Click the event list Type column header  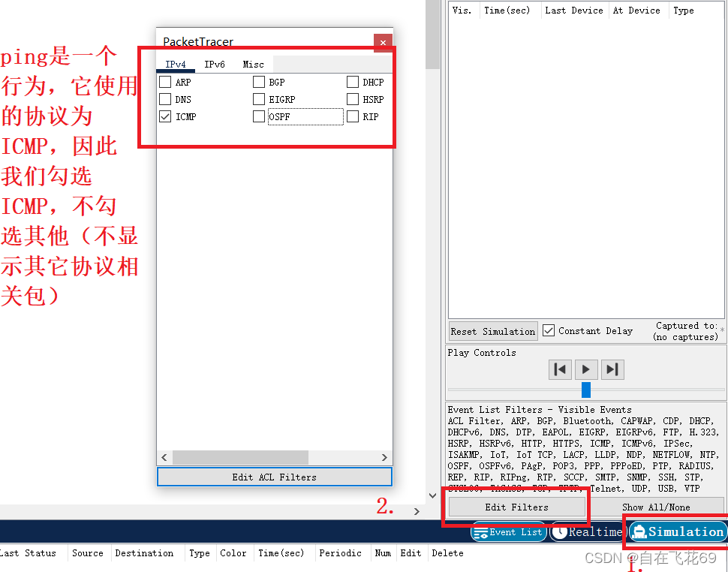[x=696, y=11]
